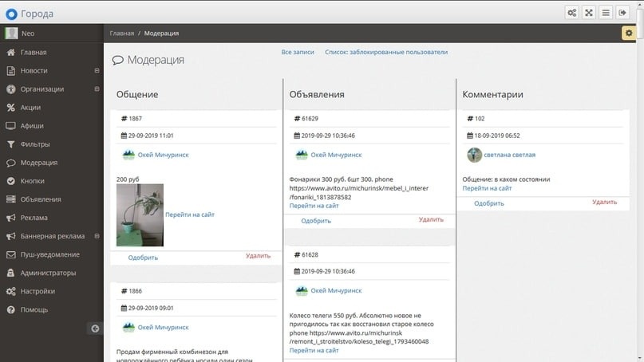Open the Все записи link

coord(298,52)
